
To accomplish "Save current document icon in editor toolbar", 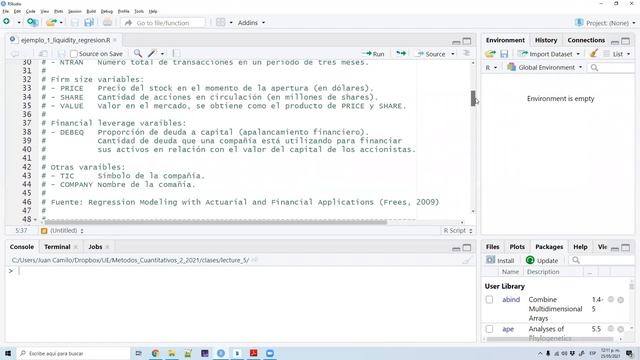I will click(x=61, y=53).
